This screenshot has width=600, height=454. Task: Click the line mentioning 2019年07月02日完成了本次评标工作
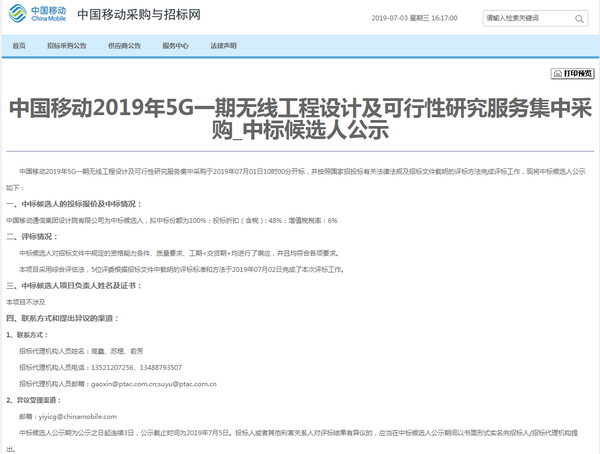click(x=182, y=269)
